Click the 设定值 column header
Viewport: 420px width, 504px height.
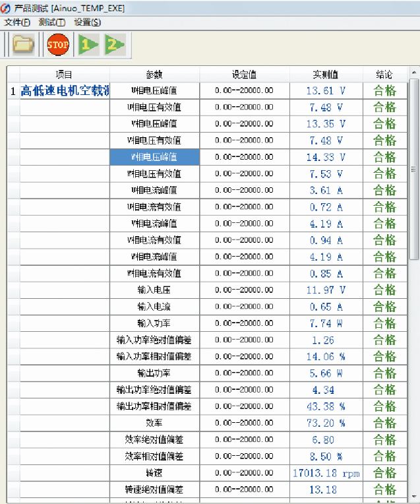click(x=244, y=75)
